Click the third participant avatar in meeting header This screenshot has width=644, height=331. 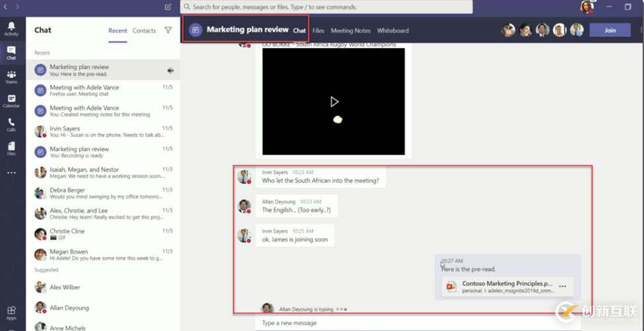(542, 30)
